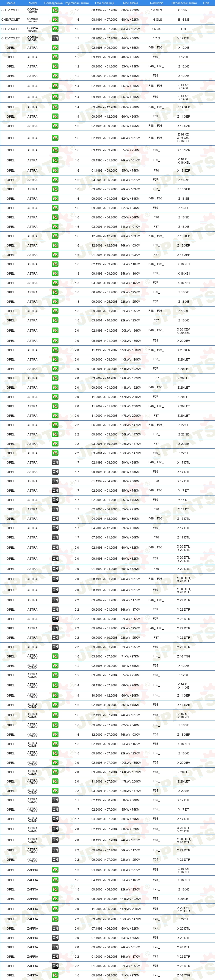This screenshot has width=215, height=980.
Task: Select the 75kW / 102KM power cell
Action: click(x=130, y=29)
